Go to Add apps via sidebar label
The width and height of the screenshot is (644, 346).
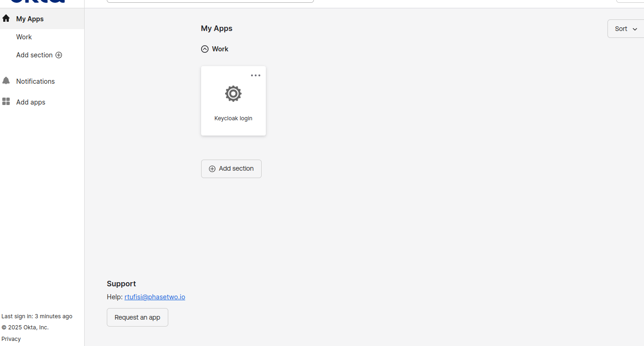pyautogui.click(x=31, y=102)
